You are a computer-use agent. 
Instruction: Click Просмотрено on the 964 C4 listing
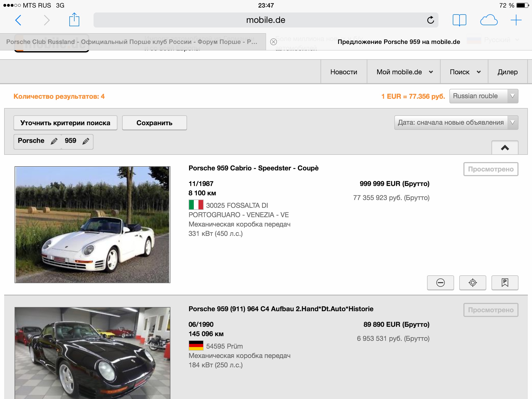(x=491, y=310)
